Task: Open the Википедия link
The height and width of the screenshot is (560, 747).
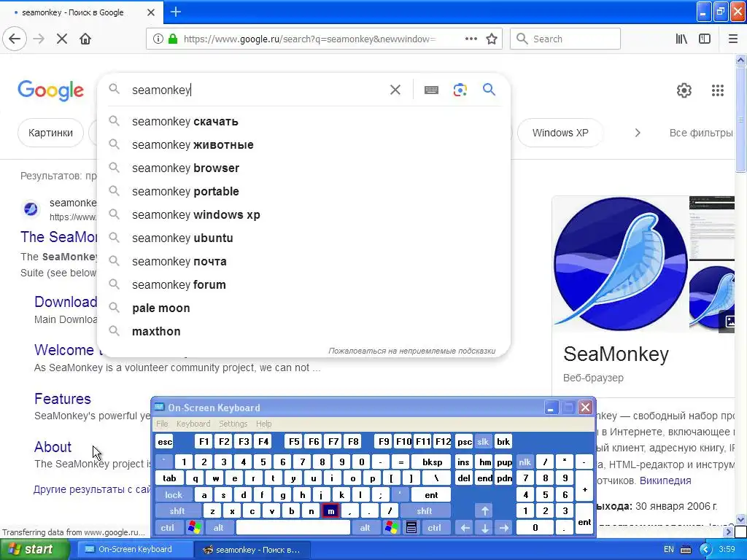Action: click(665, 481)
